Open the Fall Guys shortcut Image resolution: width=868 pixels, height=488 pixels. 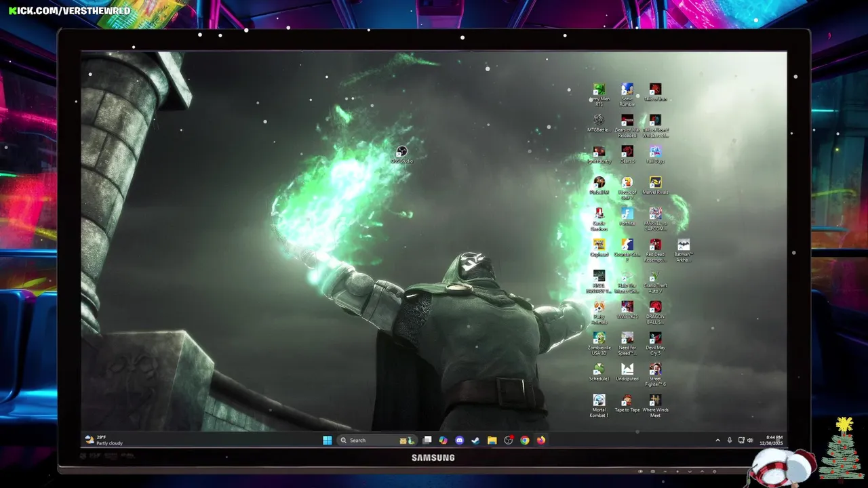[x=655, y=154]
